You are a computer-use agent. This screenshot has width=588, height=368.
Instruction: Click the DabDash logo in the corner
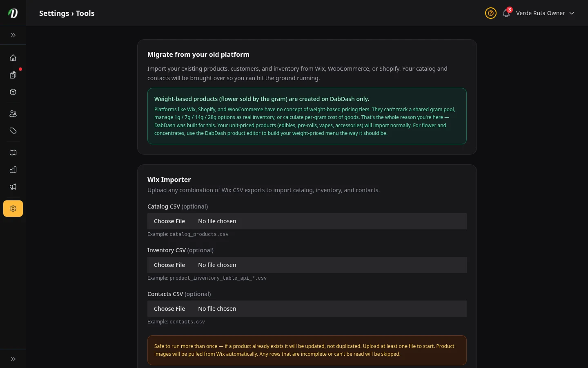[x=13, y=13]
